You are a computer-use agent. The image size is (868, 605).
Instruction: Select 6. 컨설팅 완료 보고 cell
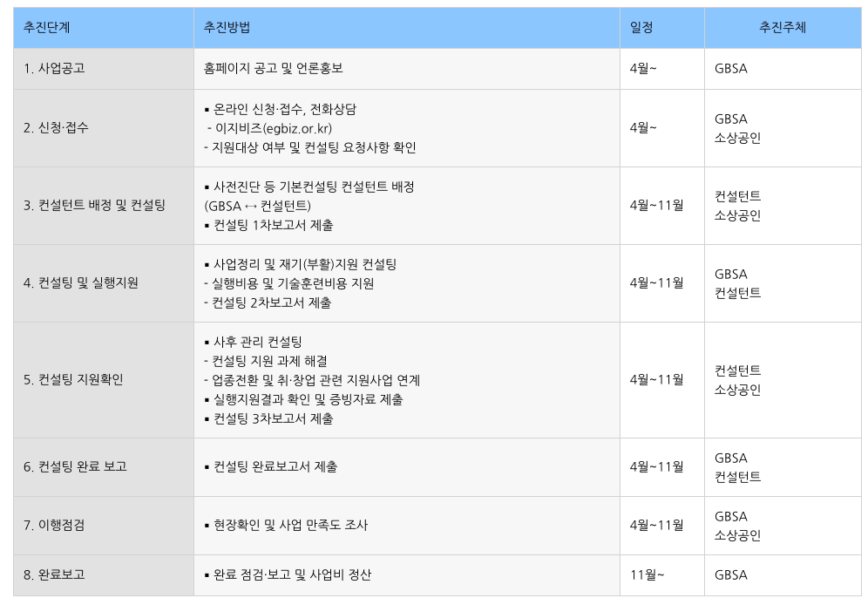(104, 467)
